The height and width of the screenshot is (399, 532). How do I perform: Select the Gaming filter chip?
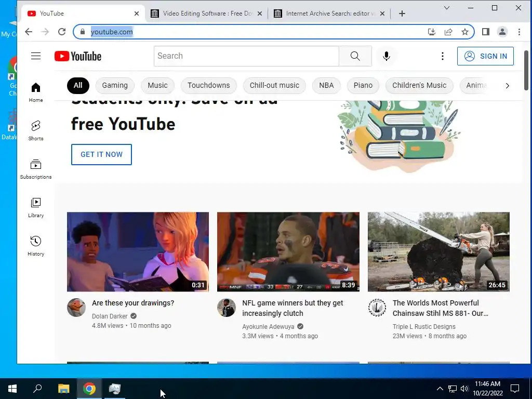(115, 86)
